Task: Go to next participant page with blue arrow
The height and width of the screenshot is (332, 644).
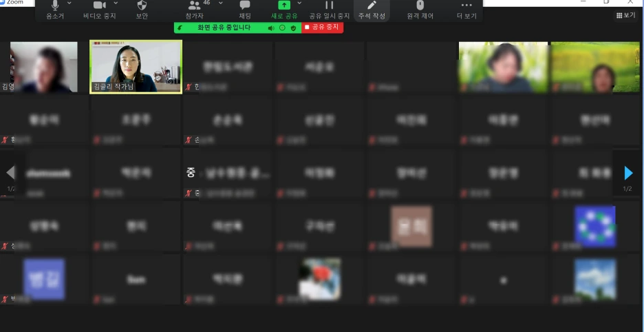Action: point(628,173)
